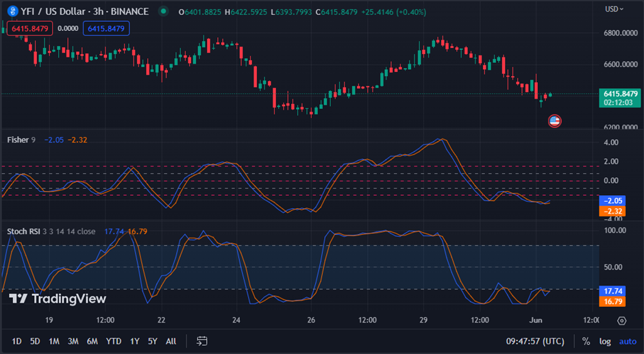
Task: Toggle auto scale for the chart
Action: click(x=628, y=341)
